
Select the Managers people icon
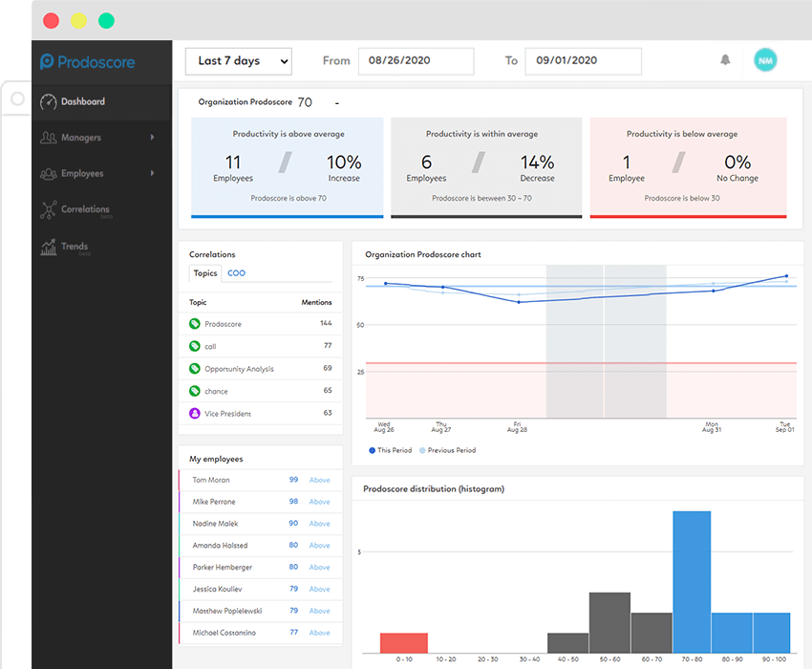(x=49, y=138)
